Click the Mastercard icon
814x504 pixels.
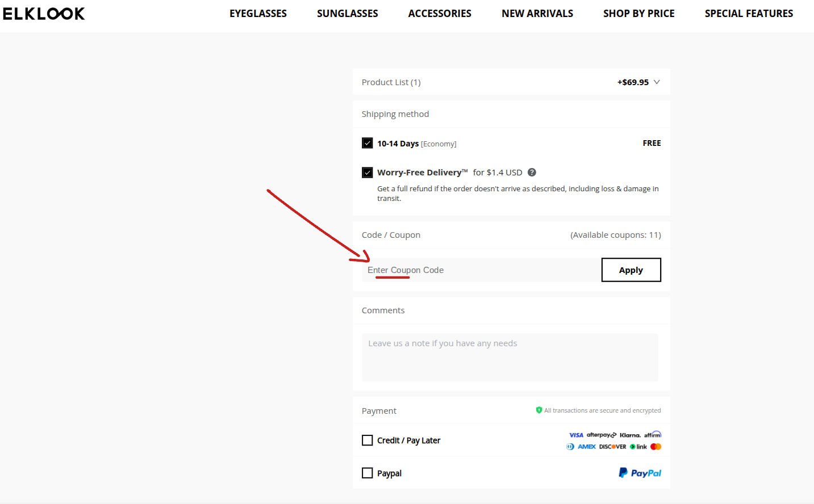pos(656,447)
